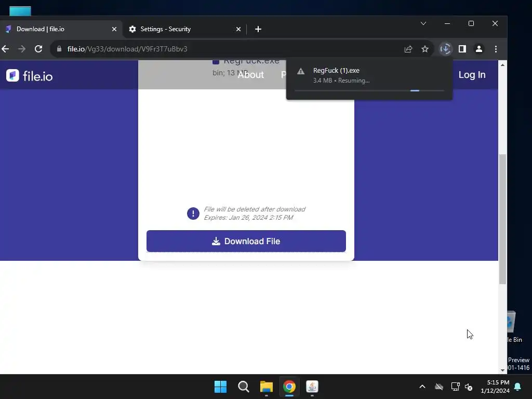Close the Download | file.io tab
The width and height of the screenshot is (532, 399).
click(x=114, y=29)
